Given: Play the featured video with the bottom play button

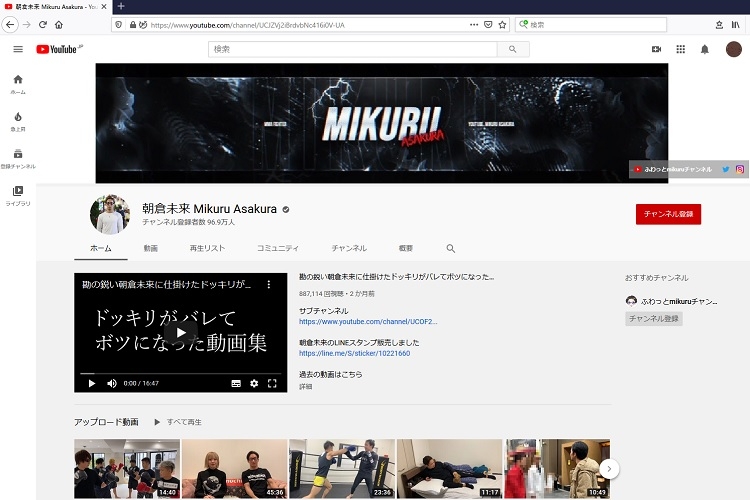Looking at the screenshot, I should click(x=92, y=383).
